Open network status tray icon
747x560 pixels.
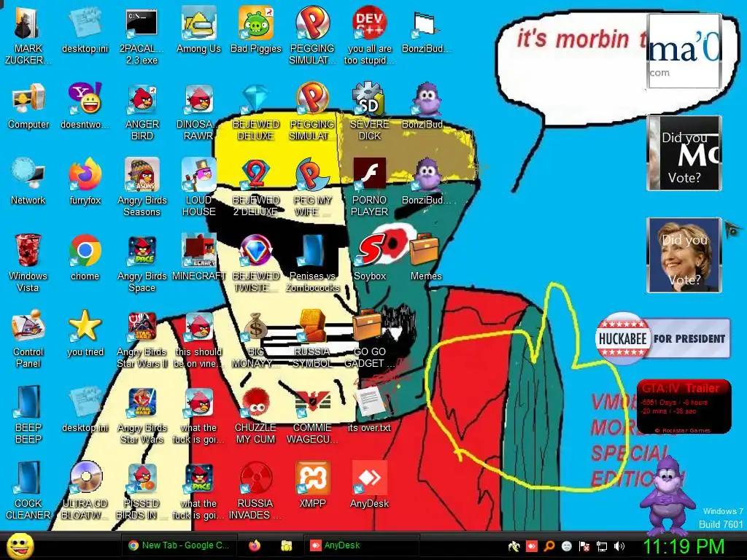pyautogui.click(x=602, y=546)
